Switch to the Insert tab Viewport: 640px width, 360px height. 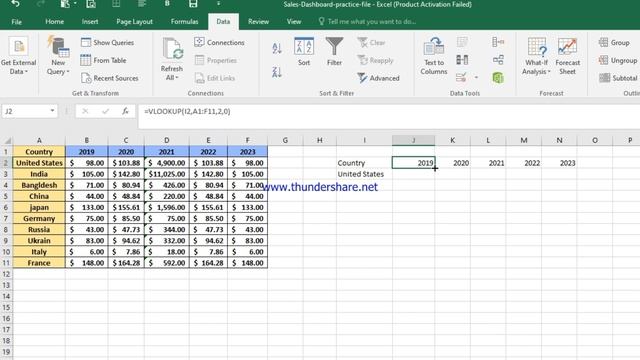[x=90, y=22]
